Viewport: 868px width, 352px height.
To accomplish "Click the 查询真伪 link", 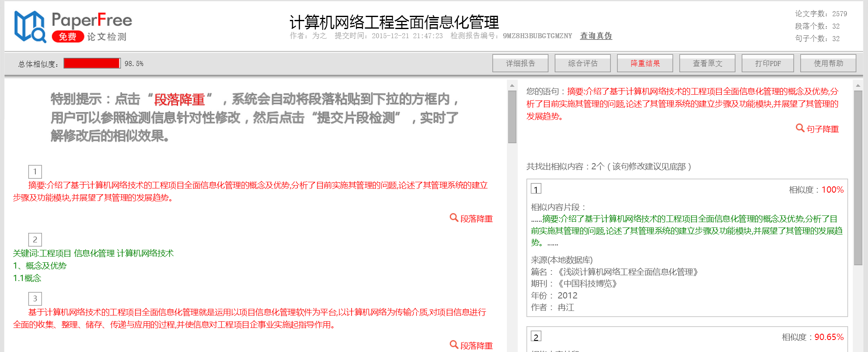I will coord(596,36).
